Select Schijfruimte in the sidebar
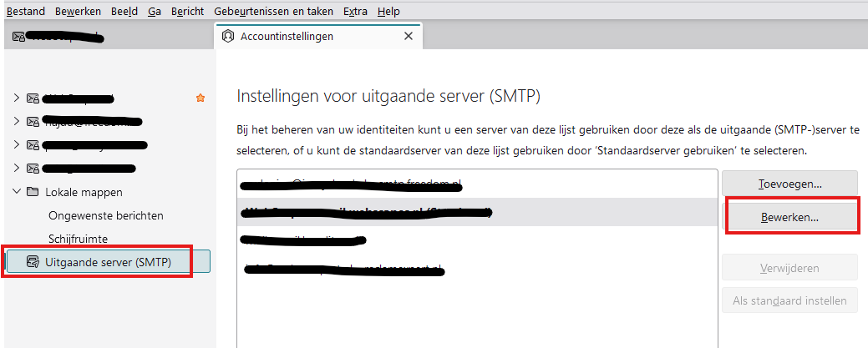Screen dimensions: 868x348 click(78, 239)
